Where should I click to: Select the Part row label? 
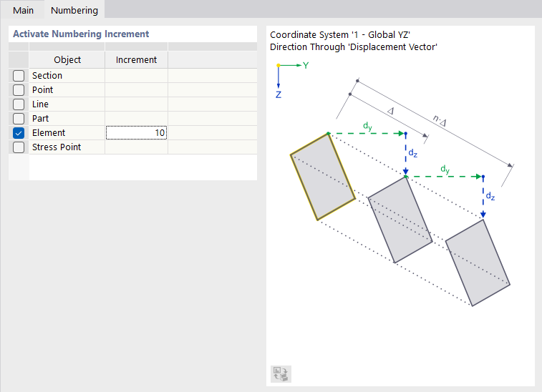pyautogui.click(x=41, y=119)
